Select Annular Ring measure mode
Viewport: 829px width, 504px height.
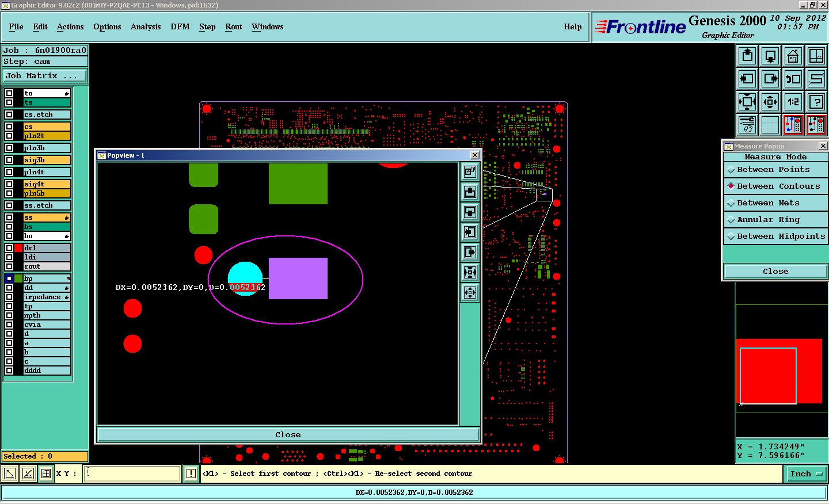pyautogui.click(x=775, y=220)
